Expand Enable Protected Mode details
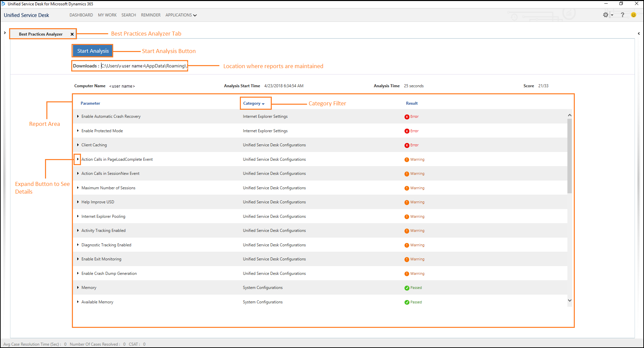 coord(78,131)
